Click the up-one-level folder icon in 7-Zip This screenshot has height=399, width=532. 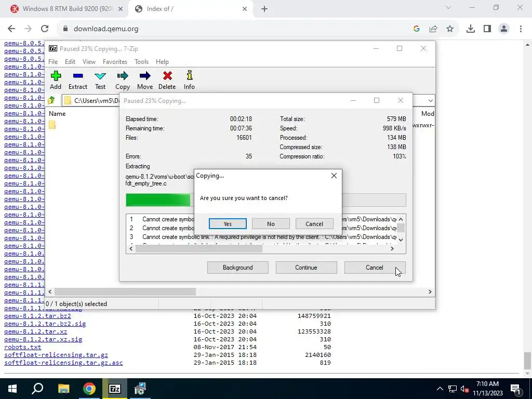click(x=51, y=100)
